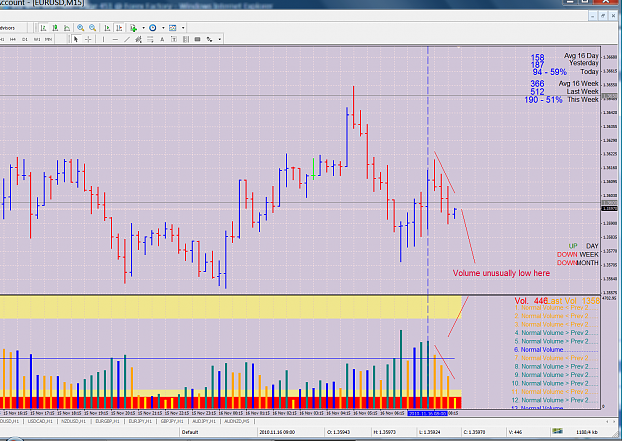Open the GBPJPY,H1 chart tab

click(x=172, y=421)
